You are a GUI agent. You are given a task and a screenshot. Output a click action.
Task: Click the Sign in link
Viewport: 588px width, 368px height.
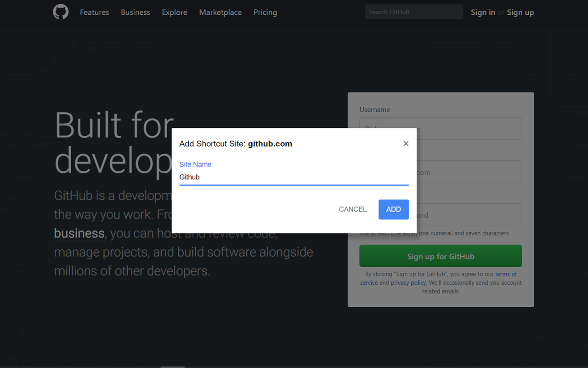(483, 12)
